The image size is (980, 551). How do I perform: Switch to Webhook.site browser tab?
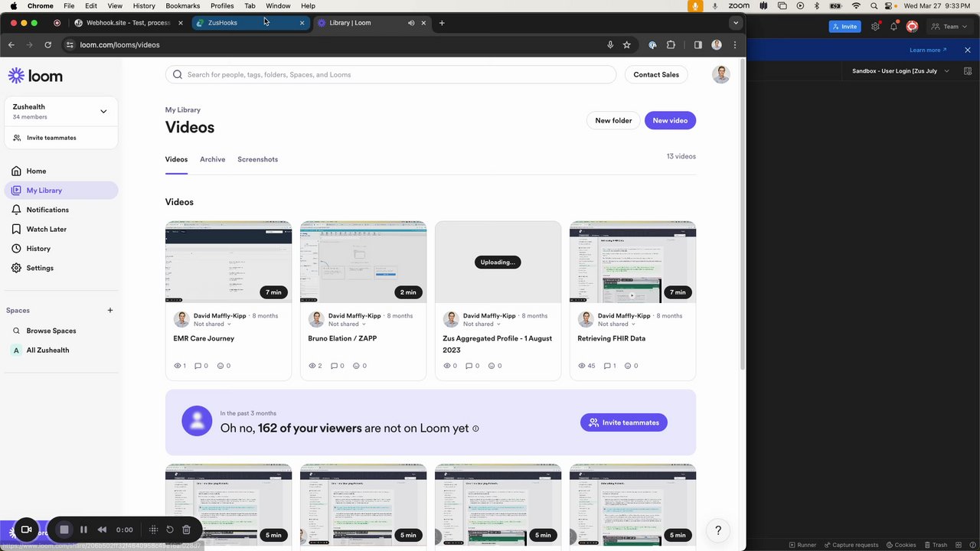pyautogui.click(x=129, y=23)
